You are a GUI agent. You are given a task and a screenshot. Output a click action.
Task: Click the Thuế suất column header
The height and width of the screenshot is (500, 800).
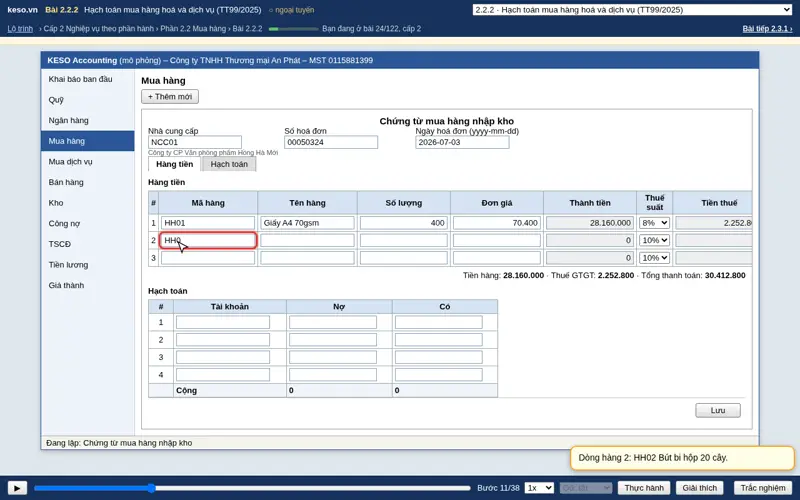click(x=655, y=203)
